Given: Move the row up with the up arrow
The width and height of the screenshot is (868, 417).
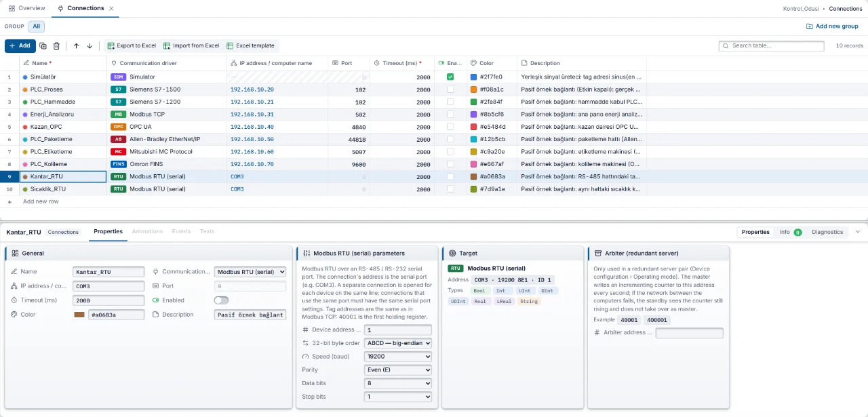Looking at the screenshot, I should (x=76, y=46).
